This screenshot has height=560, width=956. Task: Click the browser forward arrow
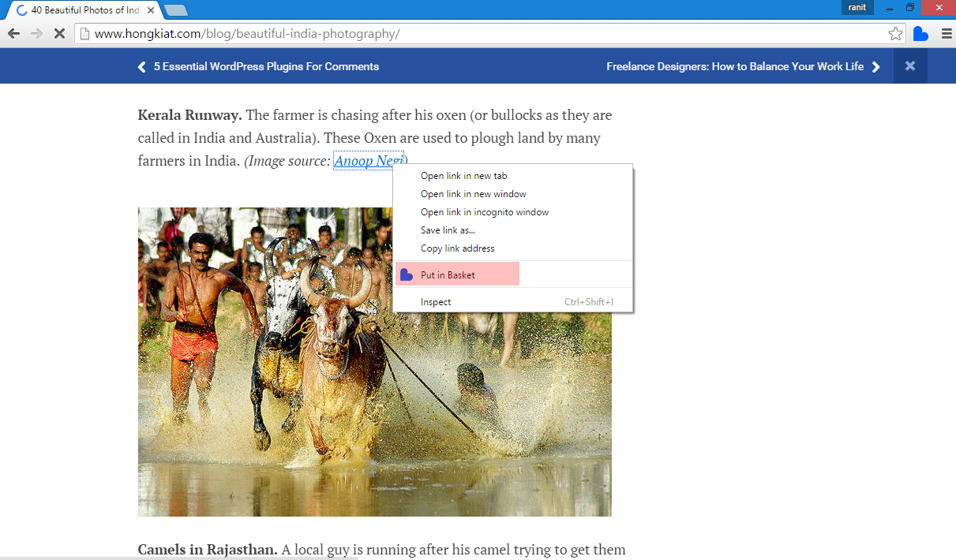click(36, 34)
